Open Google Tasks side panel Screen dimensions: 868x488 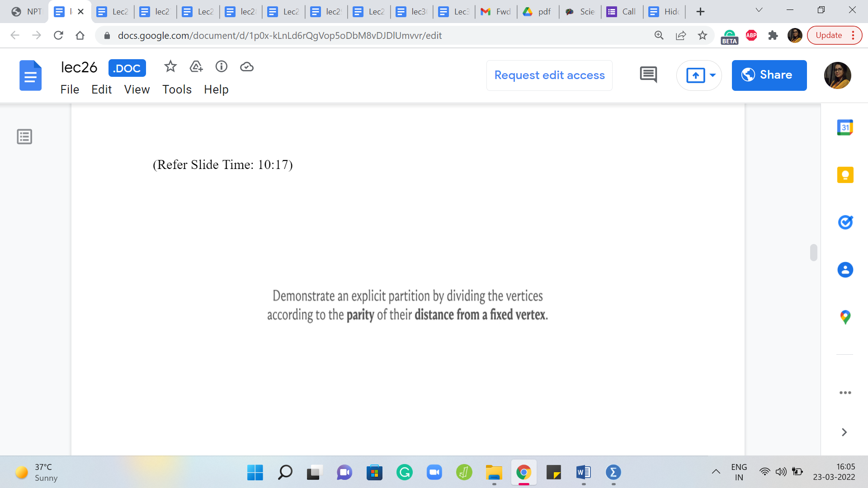click(x=844, y=222)
